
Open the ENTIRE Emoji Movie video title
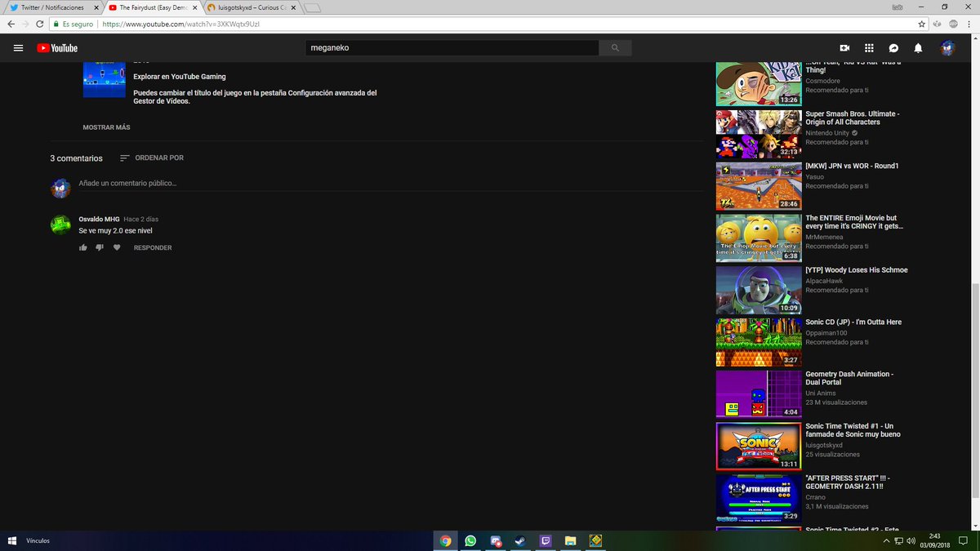[x=854, y=222]
